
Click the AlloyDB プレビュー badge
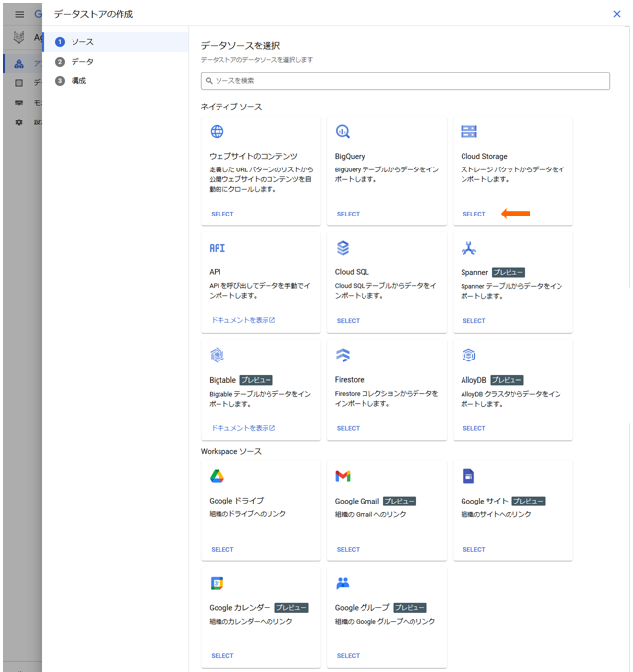click(507, 380)
